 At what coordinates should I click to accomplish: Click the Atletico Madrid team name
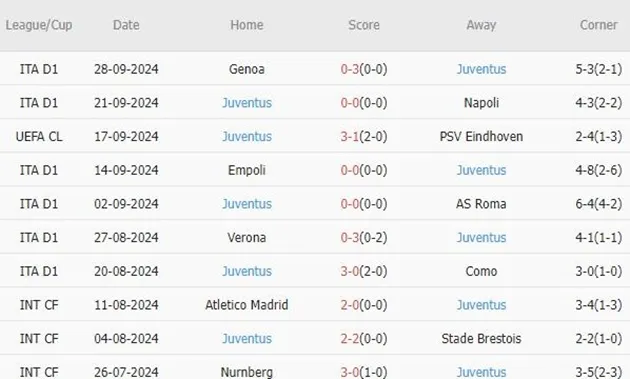point(247,305)
